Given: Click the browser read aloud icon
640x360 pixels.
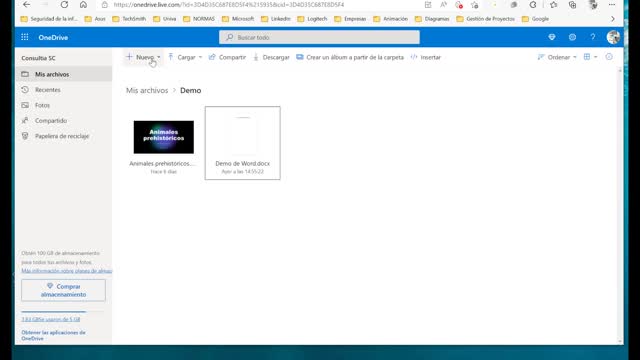Looking at the screenshot, I should point(443,5).
